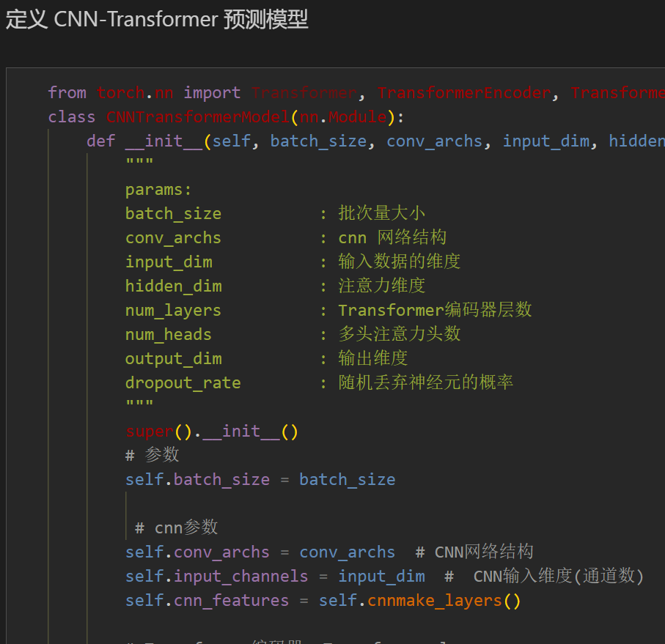The width and height of the screenshot is (665, 644).
Task: Click the dropout_rate description text
Action: coord(426,382)
